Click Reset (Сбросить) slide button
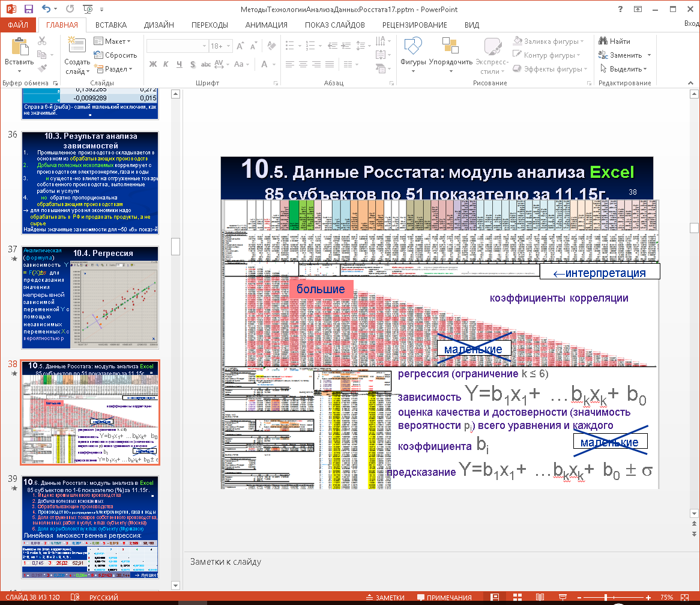Screen dimensions: 700x605 point(115,55)
